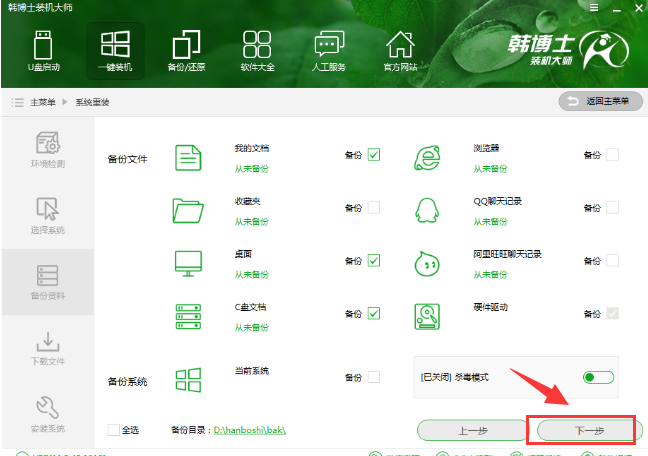The height and width of the screenshot is (456, 648).
Task: Uncheck C盘文档 backup checkbox
Action: pos(374,313)
